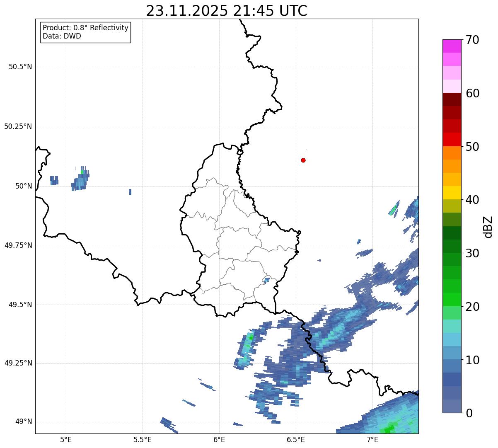
Task: Click the 49°N latitude label
Action: click(24, 421)
